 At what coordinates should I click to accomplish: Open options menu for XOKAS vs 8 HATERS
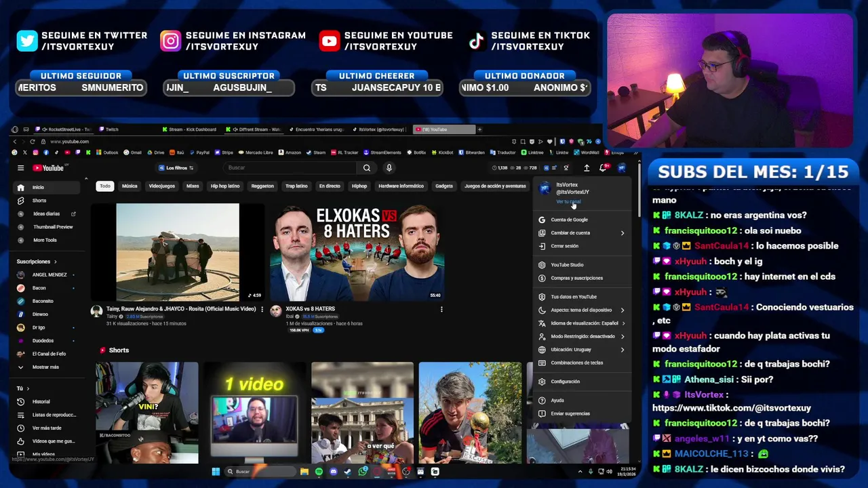click(x=441, y=309)
